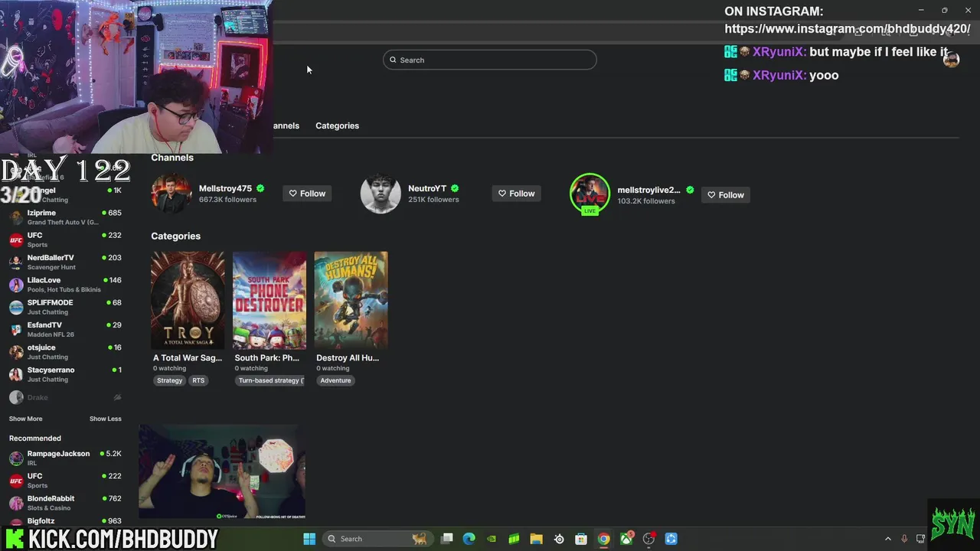
Task: Click '667.3K followers' under Mellstroy475
Action: coord(227,200)
